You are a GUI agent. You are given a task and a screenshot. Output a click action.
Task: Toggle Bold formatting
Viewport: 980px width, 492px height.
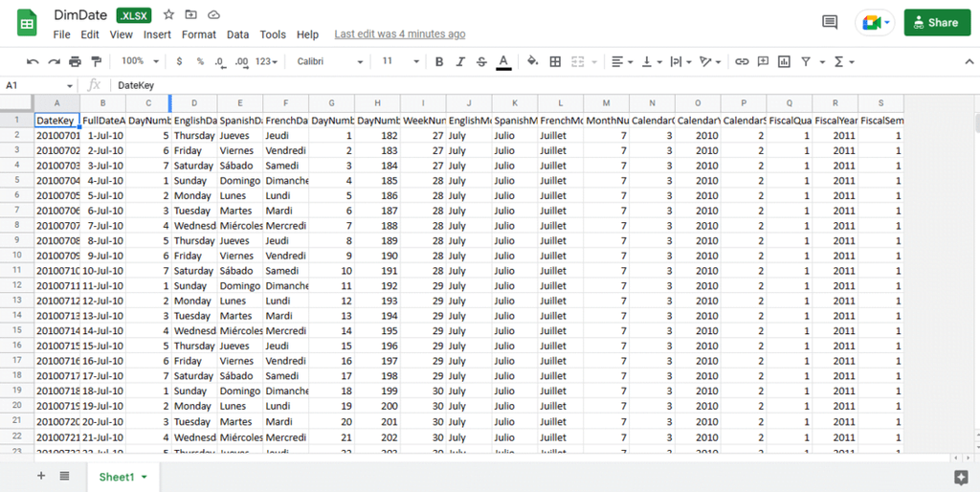click(439, 61)
